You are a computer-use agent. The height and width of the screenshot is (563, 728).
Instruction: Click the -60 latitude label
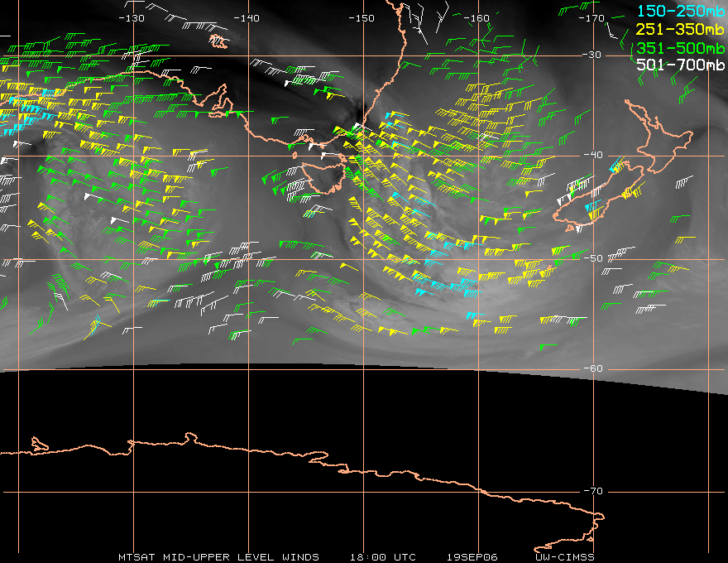(593, 368)
